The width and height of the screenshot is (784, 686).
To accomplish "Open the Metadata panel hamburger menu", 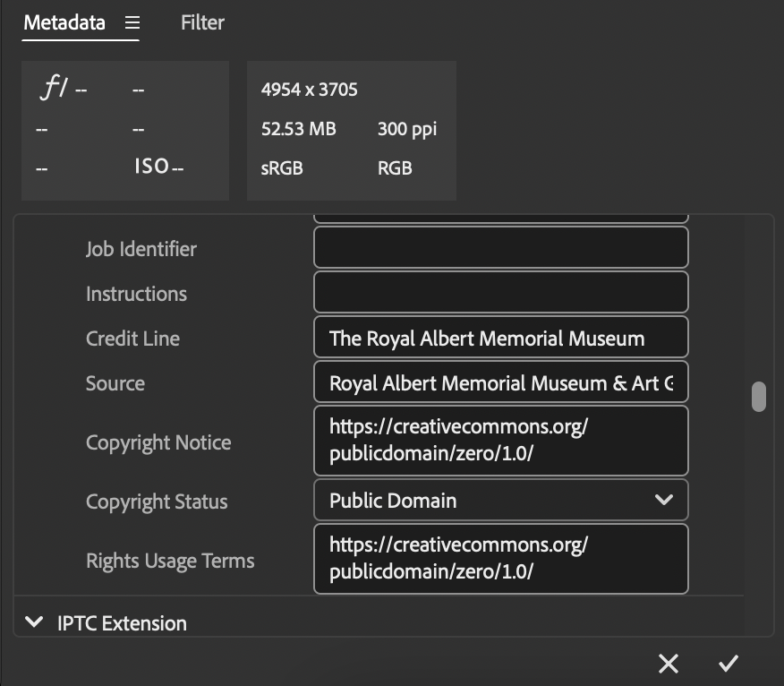I will 132,22.
